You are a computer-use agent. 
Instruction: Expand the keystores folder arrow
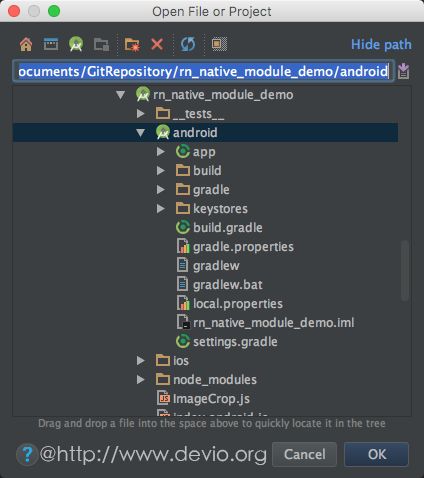[161, 209]
